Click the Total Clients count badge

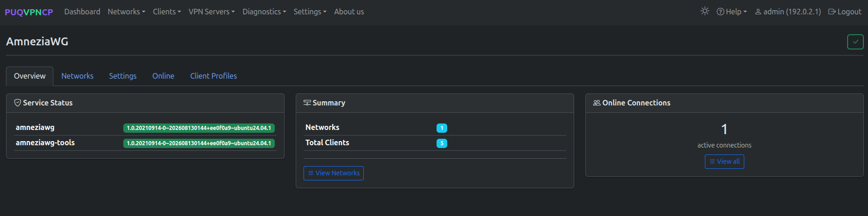pyautogui.click(x=442, y=143)
